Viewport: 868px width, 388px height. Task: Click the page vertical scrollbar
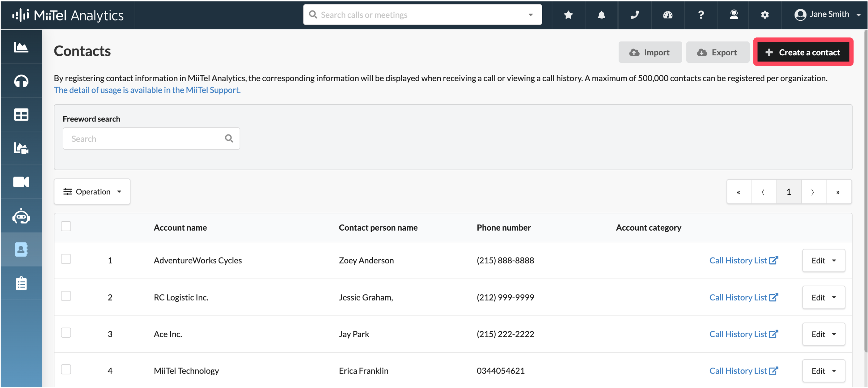(865, 191)
